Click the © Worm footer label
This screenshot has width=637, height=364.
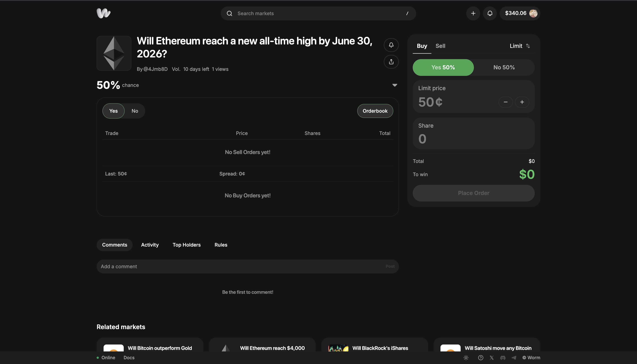click(x=531, y=358)
